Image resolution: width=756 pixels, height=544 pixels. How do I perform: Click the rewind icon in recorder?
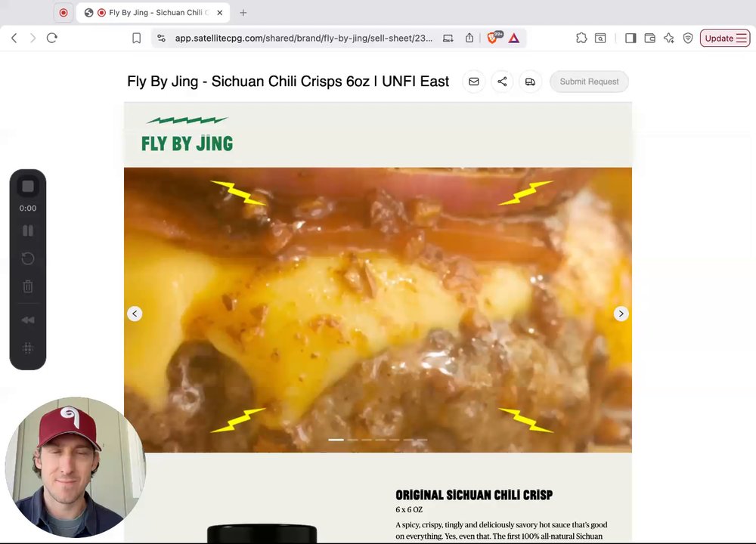tap(28, 320)
